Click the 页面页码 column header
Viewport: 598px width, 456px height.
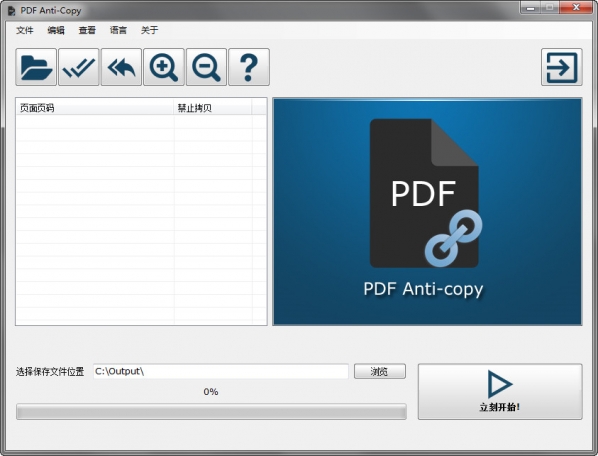(x=95, y=108)
